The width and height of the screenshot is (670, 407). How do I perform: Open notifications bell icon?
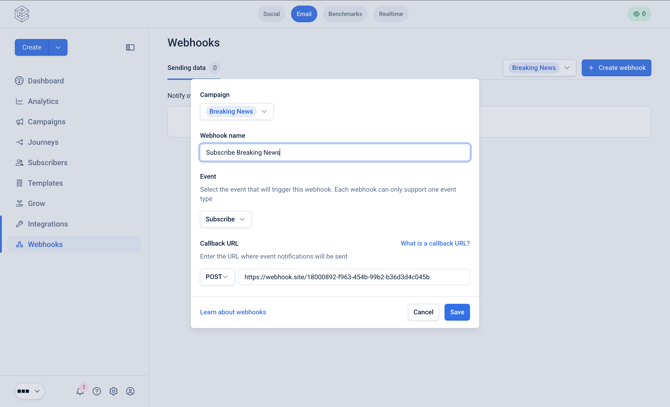(80, 391)
